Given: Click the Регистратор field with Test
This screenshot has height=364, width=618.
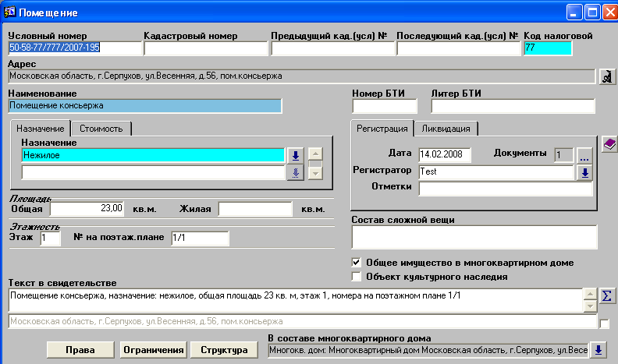Looking at the screenshot, I should (x=496, y=172).
